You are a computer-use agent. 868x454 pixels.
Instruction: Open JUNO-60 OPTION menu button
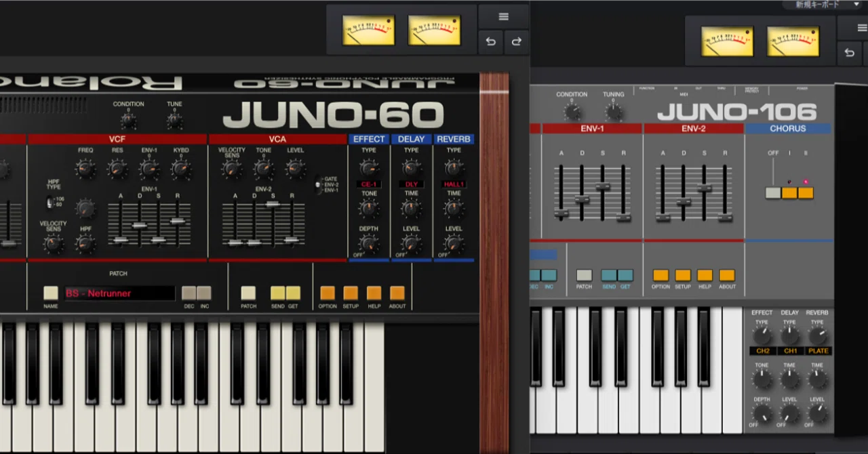[328, 293]
